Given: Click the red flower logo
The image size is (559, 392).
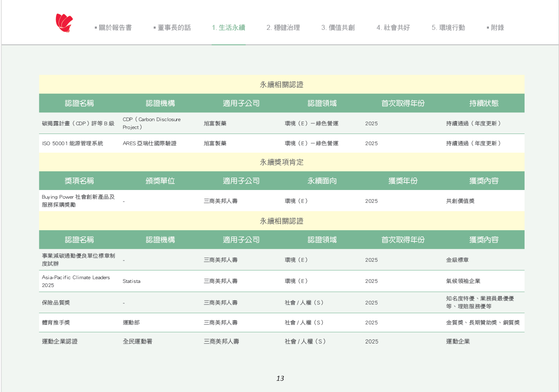Looking at the screenshot, I should [x=64, y=23].
